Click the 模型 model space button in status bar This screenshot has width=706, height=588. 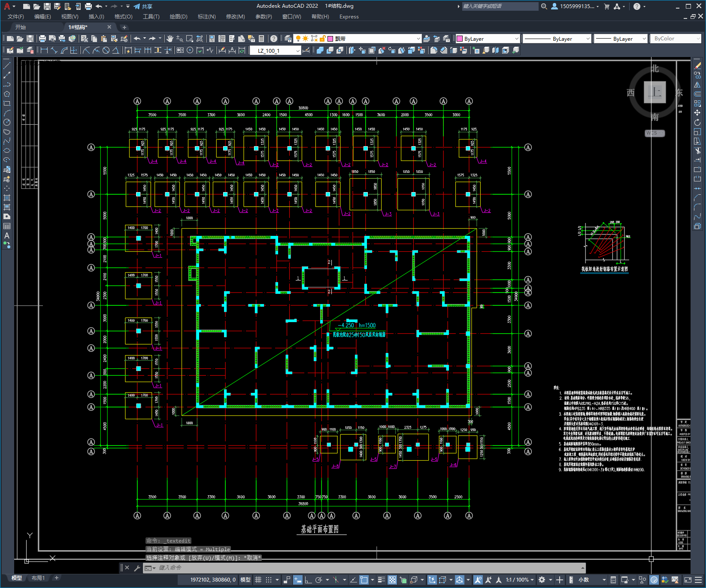point(245,580)
